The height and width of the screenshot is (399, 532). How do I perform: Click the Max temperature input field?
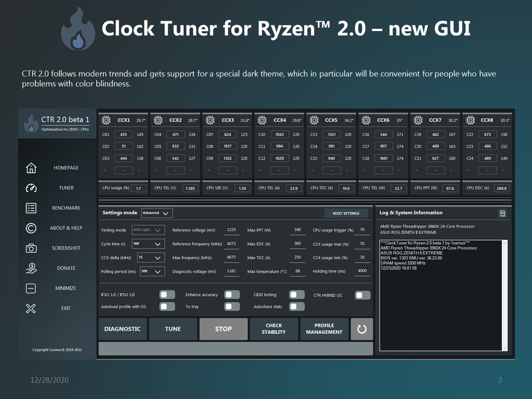point(298,271)
